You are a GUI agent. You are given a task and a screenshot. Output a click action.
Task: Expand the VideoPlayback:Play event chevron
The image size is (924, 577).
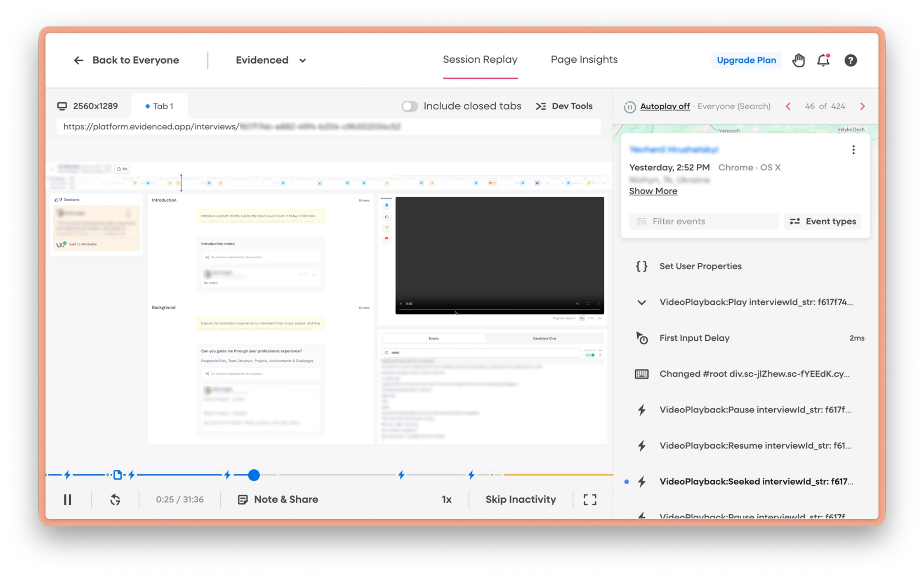coord(641,302)
